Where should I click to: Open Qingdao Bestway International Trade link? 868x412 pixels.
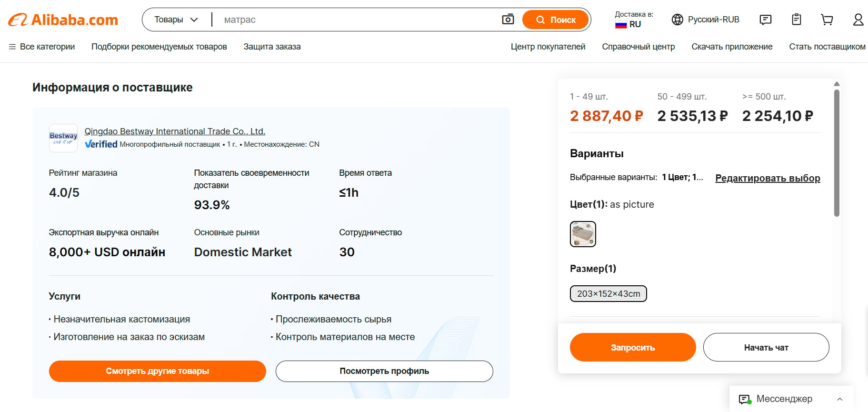tap(175, 131)
